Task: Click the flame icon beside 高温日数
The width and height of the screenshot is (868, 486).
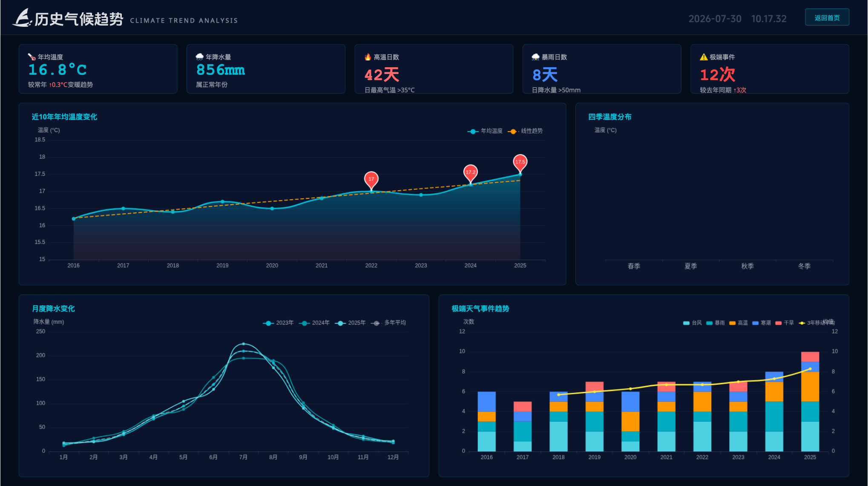Action: click(368, 57)
